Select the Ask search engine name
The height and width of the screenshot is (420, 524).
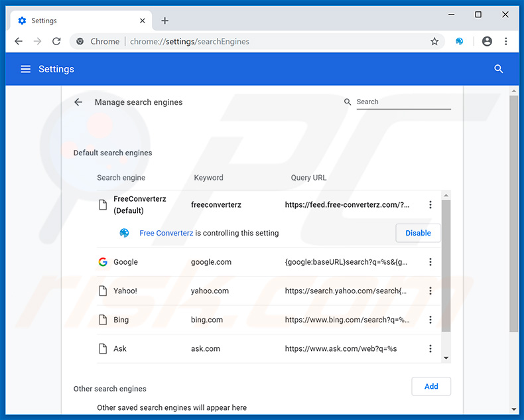click(120, 349)
